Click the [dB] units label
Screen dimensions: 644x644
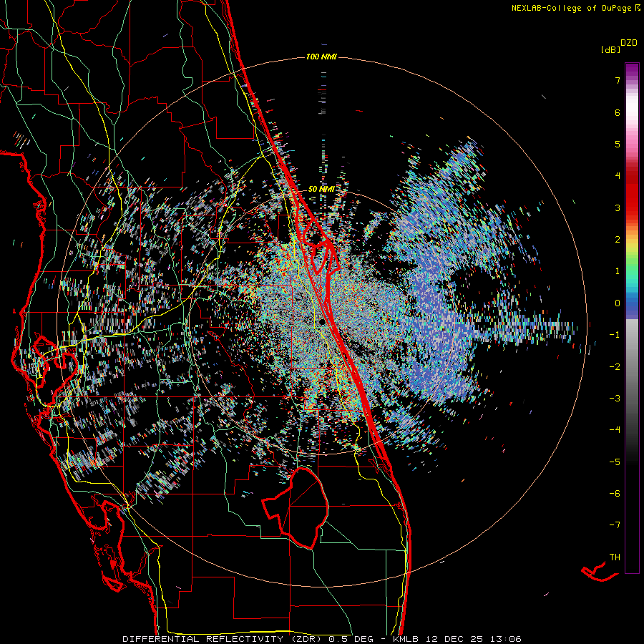pos(610,49)
